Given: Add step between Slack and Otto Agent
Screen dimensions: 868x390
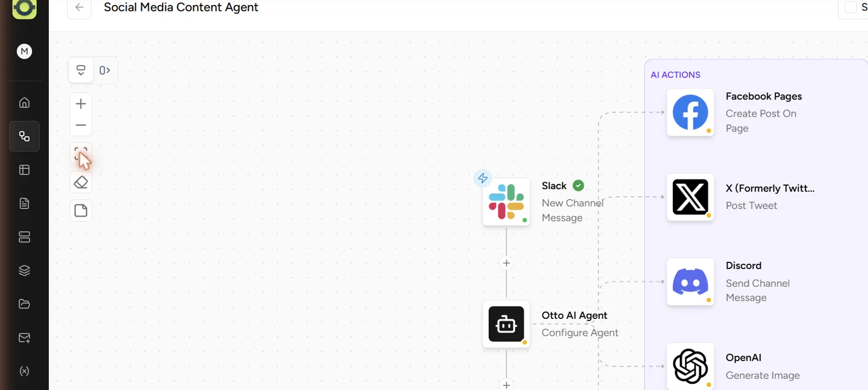Looking at the screenshot, I should 506,263.
